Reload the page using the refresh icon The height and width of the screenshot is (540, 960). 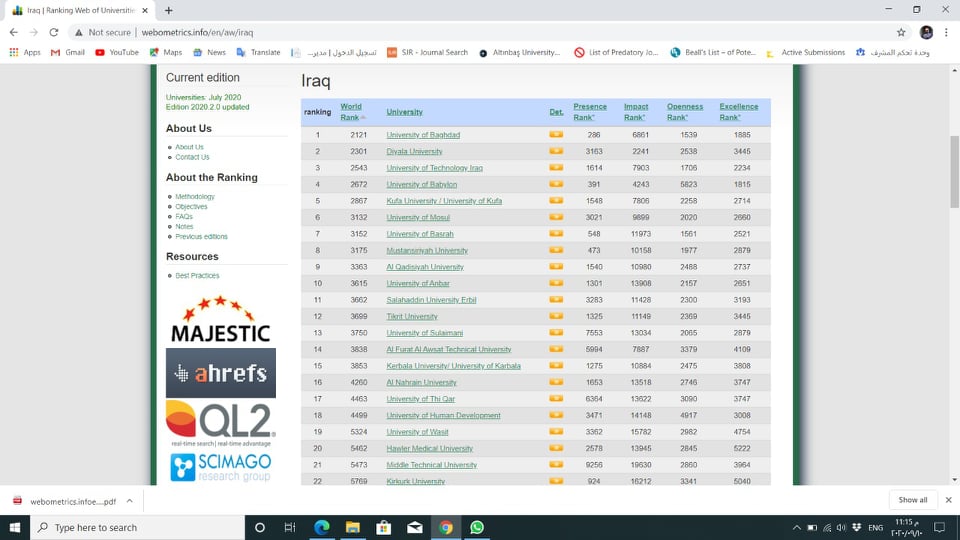pyautogui.click(x=58, y=32)
